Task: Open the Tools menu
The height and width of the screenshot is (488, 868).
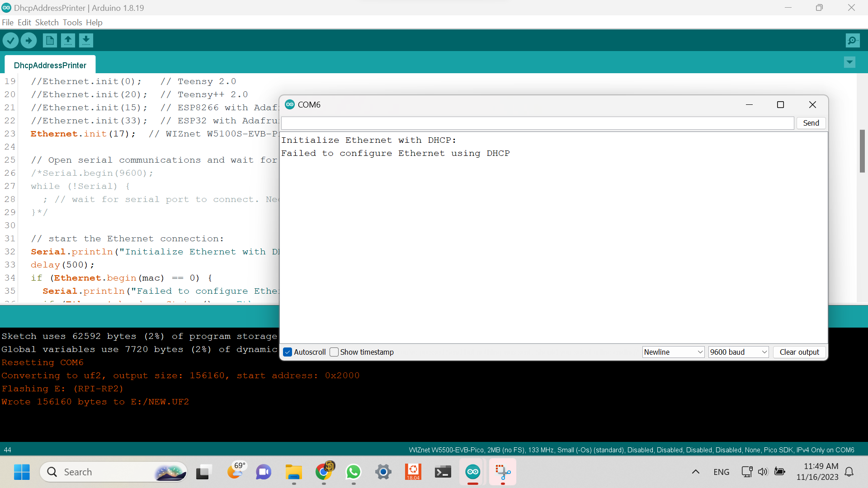Action: coord(72,22)
